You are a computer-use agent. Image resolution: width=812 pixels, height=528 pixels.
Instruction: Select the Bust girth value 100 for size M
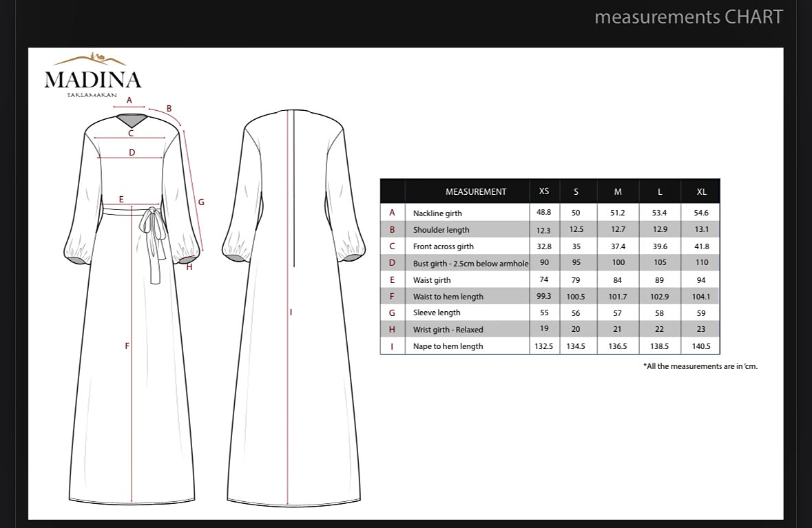point(617,263)
